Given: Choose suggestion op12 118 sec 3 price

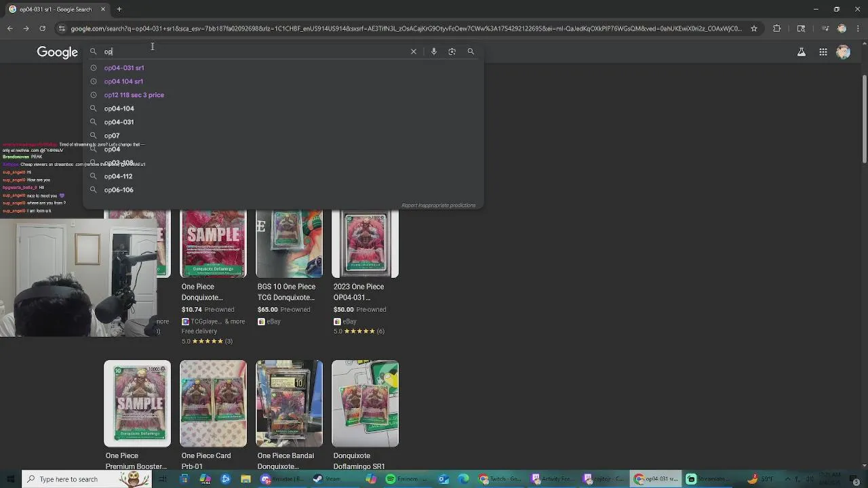Looking at the screenshot, I should click(134, 95).
